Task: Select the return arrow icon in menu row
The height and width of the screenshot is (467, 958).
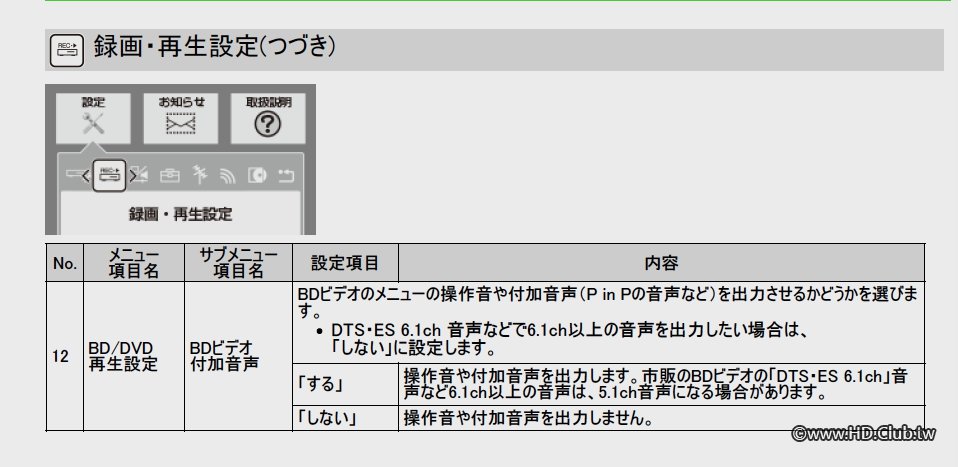Action: click(x=286, y=176)
